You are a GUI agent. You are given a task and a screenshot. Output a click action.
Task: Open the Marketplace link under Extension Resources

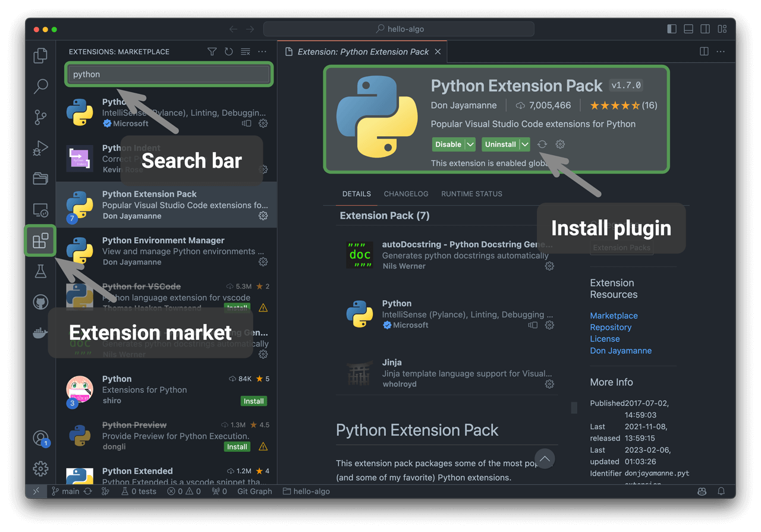click(614, 316)
